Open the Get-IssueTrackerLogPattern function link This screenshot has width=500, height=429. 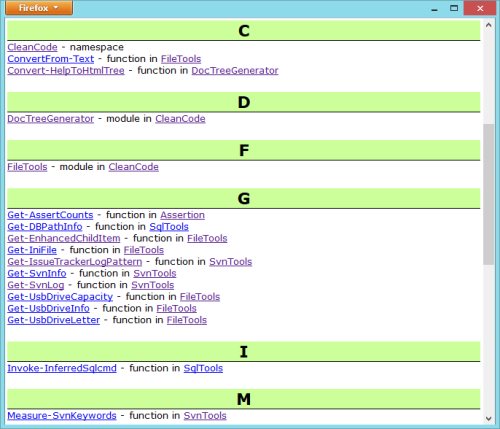[75, 262]
